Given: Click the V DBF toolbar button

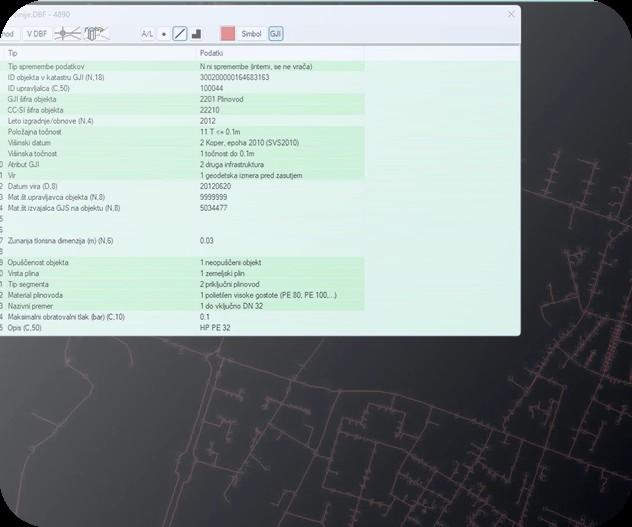Looking at the screenshot, I should pyautogui.click(x=36, y=34).
